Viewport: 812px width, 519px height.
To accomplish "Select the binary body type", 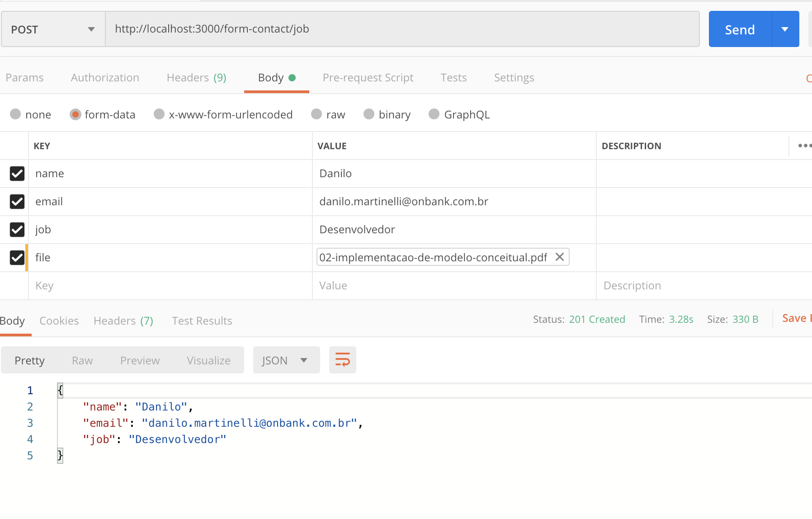I will [x=369, y=114].
